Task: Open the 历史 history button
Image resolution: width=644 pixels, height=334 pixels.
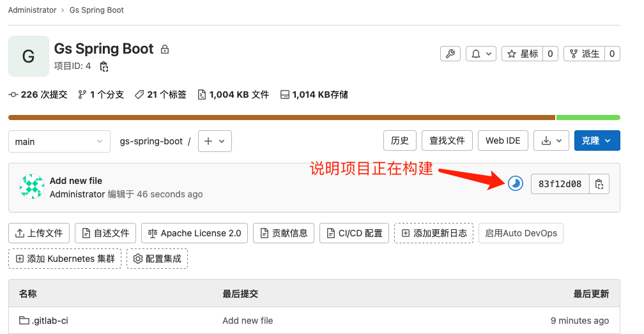Action: (400, 140)
